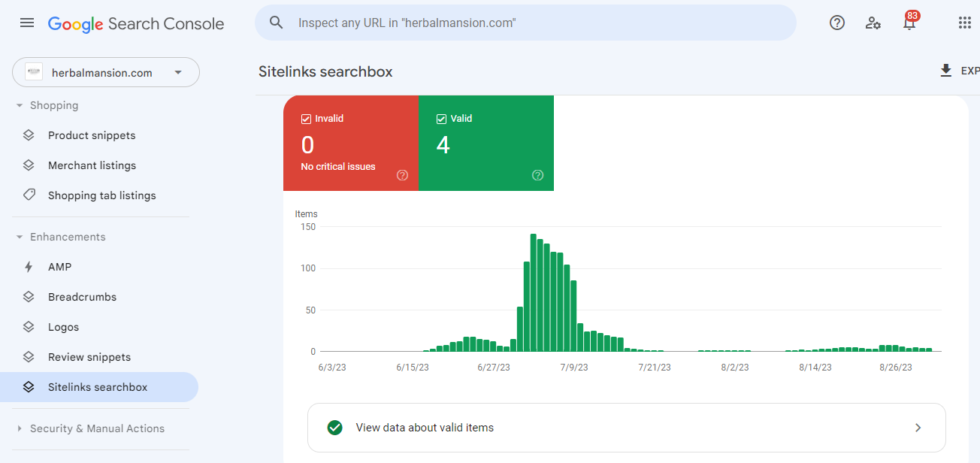Viewport: 980px width, 463px height.
Task: Open the hamburger main menu
Action: [x=27, y=23]
